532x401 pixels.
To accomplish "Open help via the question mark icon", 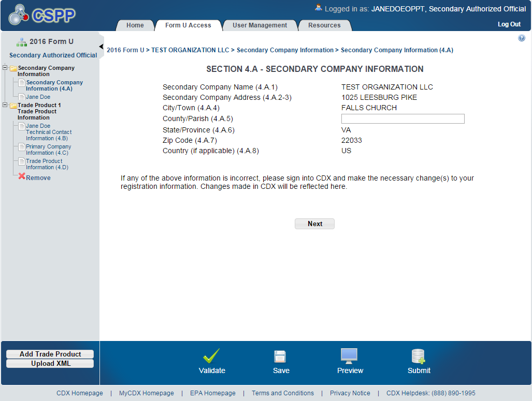I will click(x=522, y=38).
